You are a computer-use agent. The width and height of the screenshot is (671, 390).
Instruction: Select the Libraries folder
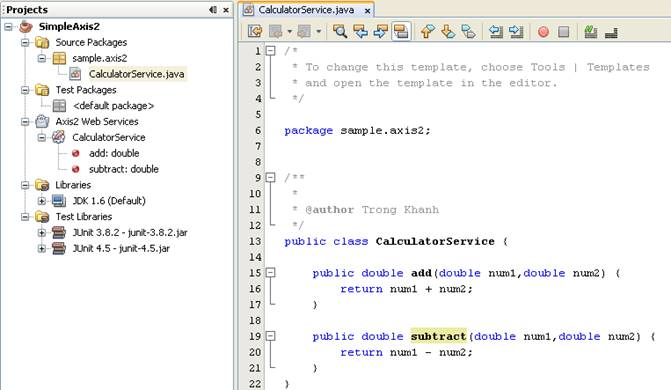(x=73, y=185)
